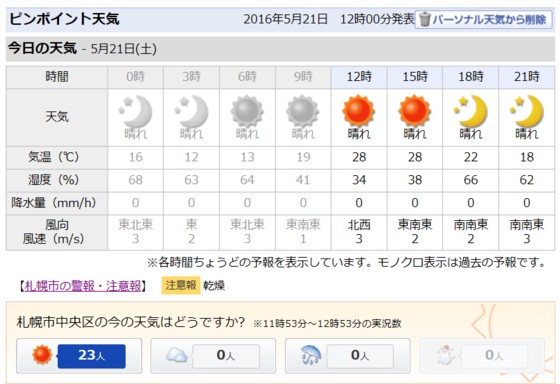Screen dimensions: 560x384
Task: Click the 12時 sun weather icon
Action: coord(359,110)
